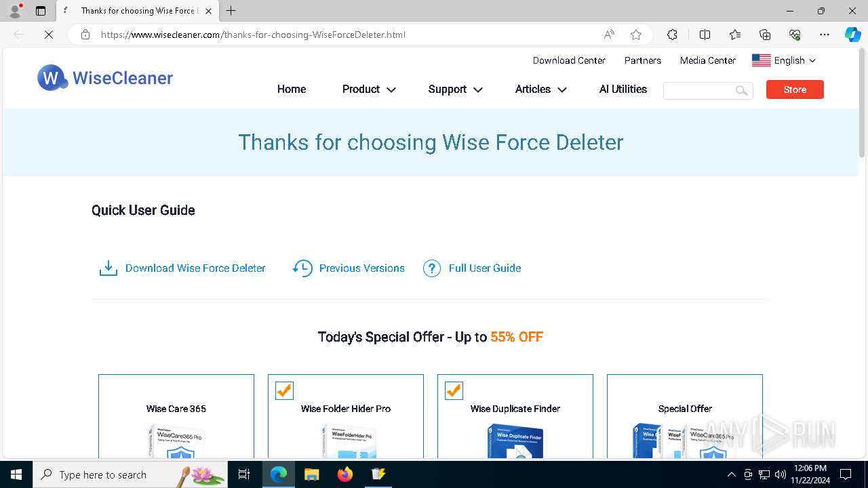The height and width of the screenshot is (488, 868).
Task: Click the question mark guide icon
Action: point(432,268)
